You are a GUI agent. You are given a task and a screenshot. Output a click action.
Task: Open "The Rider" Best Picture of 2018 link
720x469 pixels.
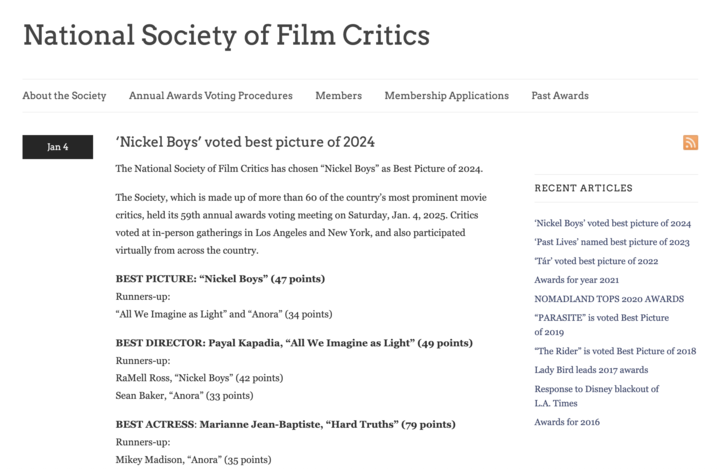pyautogui.click(x=615, y=351)
